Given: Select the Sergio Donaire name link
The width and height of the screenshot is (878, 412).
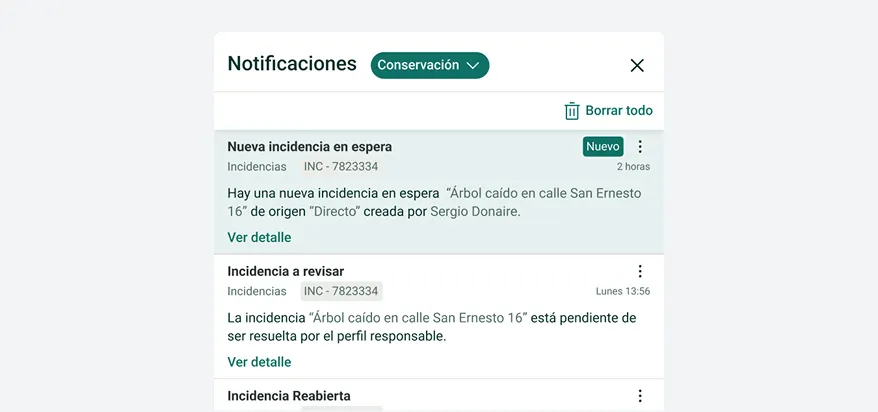Looking at the screenshot, I should [474, 213].
